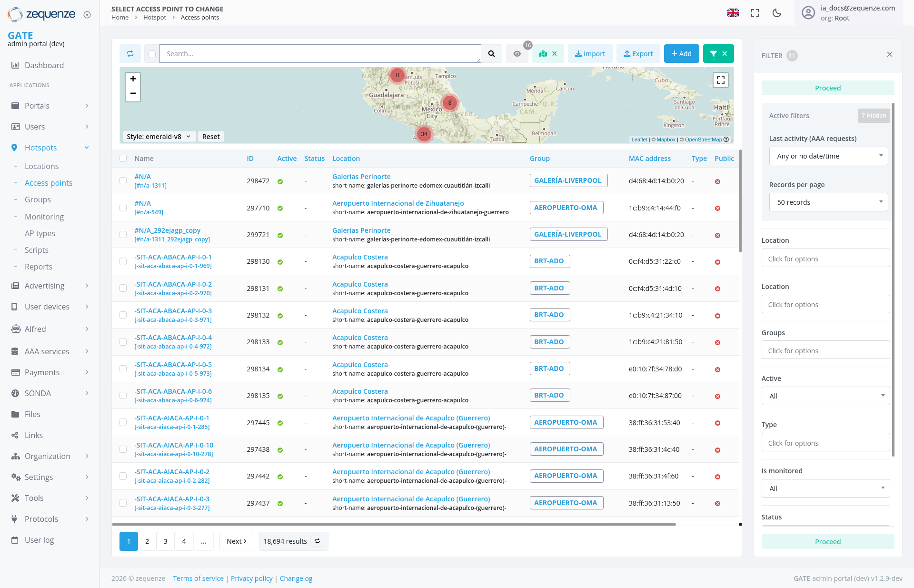Check the select-all checkbox in table header

pos(123,159)
